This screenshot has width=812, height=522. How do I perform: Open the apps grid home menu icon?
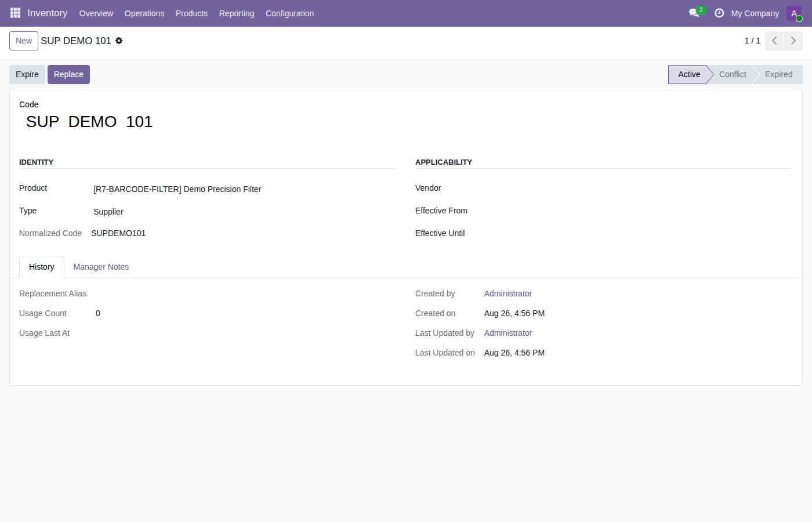(15, 13)
